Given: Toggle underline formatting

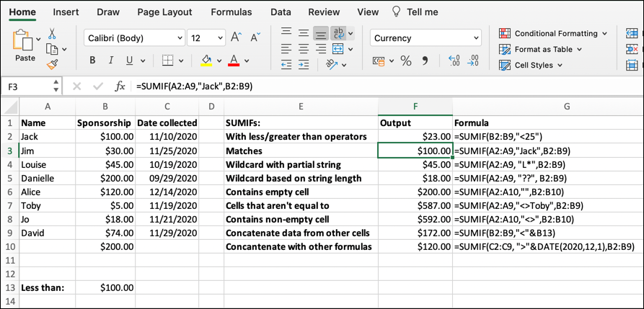Looking at the screenshot, I should tap(129, 61).
